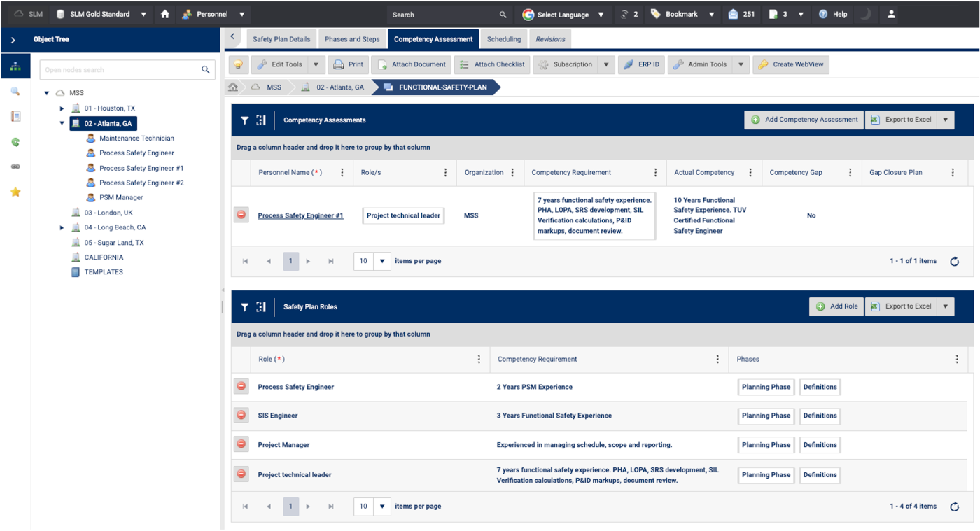The width and height of the screenshot is (980, 531).
Task: Click the lightbulb tips icon in toolbar
Action: 239,64
